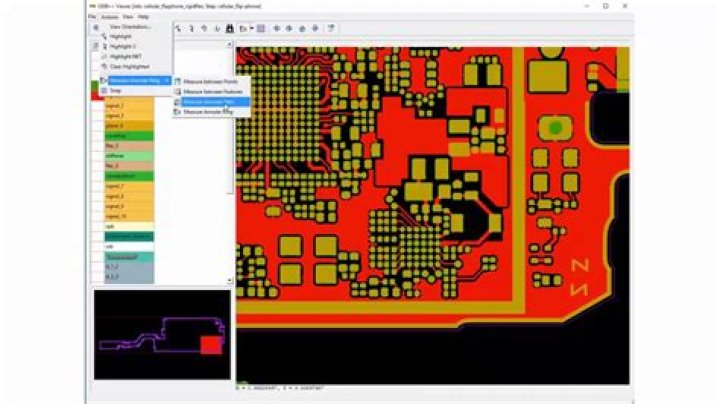
Task: Click the Highlight action
Action: tap(120, 36)
